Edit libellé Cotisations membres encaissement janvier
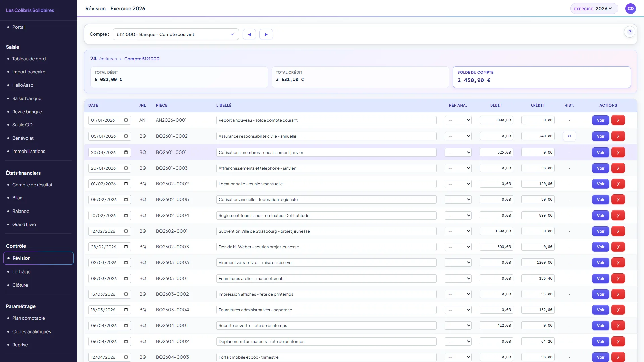 pos(326,152)
